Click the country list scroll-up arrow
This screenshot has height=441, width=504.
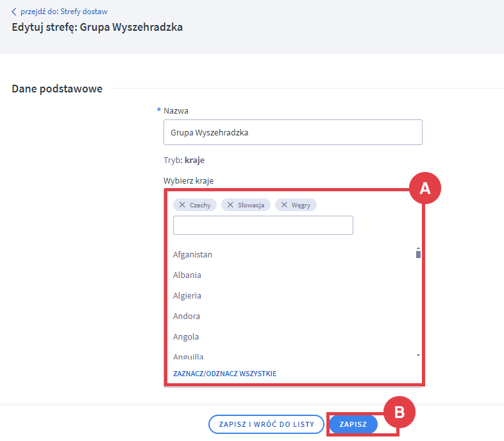(x=418, y=248)
